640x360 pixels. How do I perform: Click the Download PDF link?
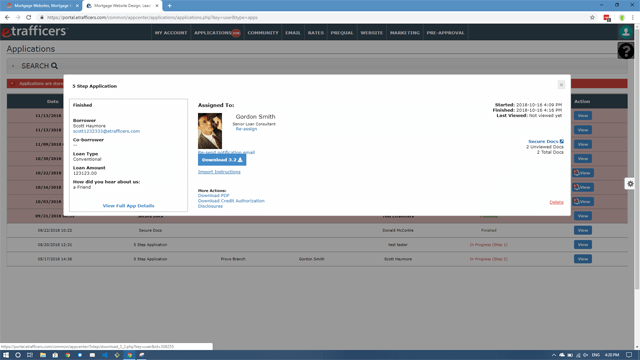point(213,196)
